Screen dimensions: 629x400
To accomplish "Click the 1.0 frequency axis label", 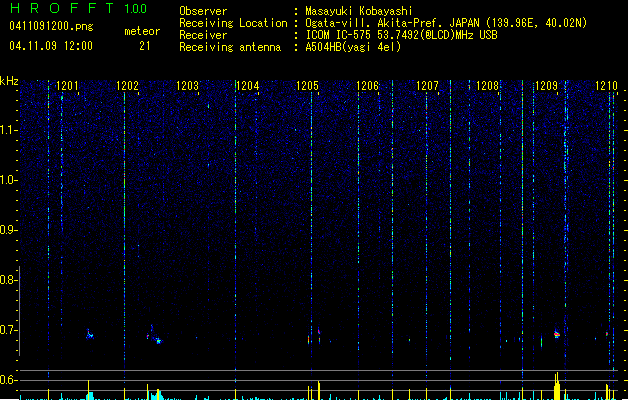I will [x=8, y=180].
